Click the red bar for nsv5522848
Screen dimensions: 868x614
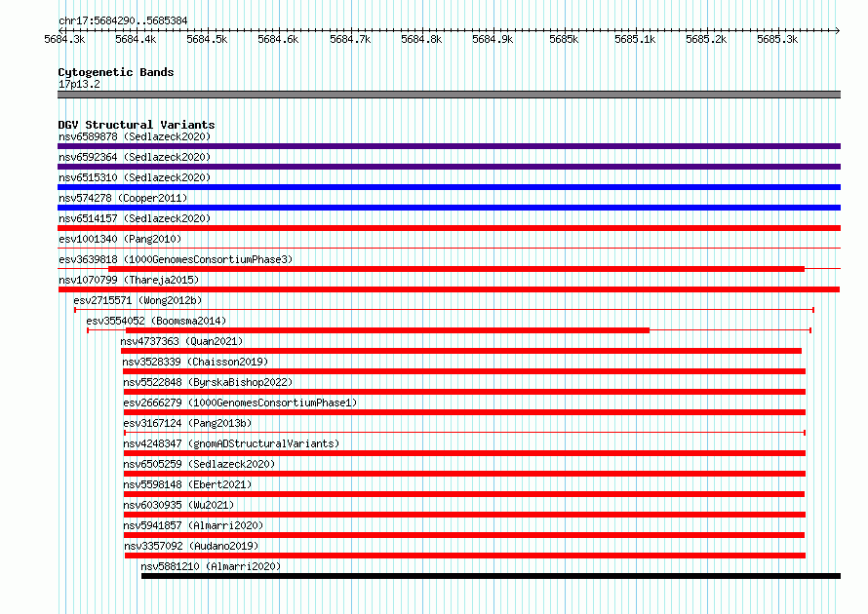tap(464, 392)
